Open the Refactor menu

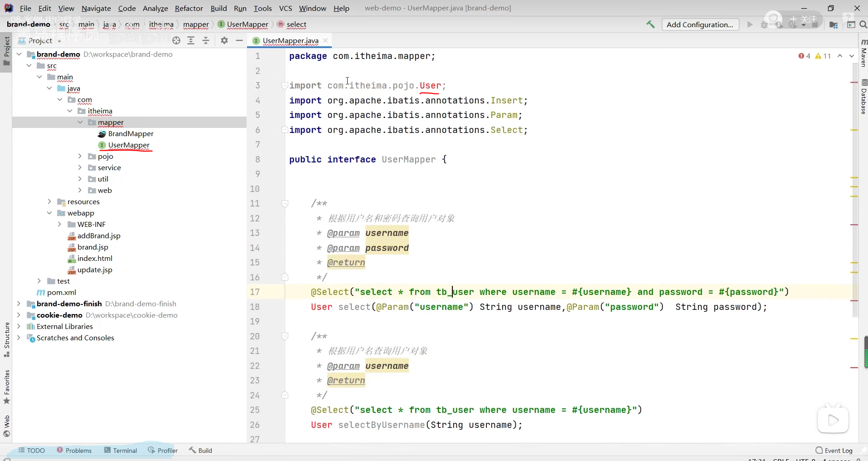coord(189,8)
